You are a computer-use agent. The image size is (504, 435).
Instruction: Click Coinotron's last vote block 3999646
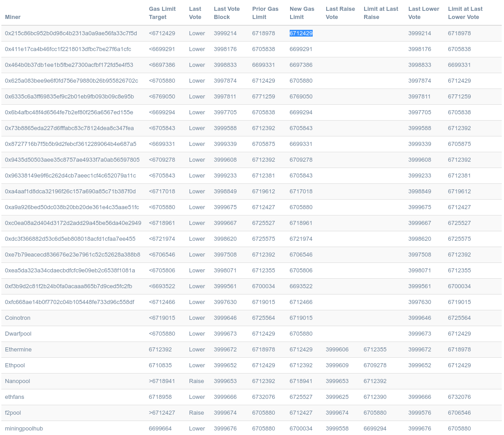225,318
